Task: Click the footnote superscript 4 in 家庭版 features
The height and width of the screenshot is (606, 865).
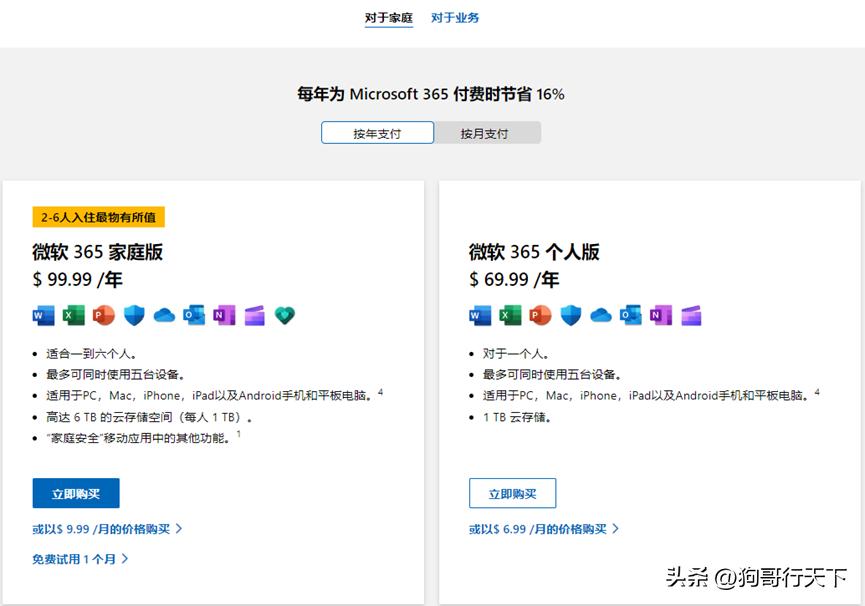Action: [380, 390]
